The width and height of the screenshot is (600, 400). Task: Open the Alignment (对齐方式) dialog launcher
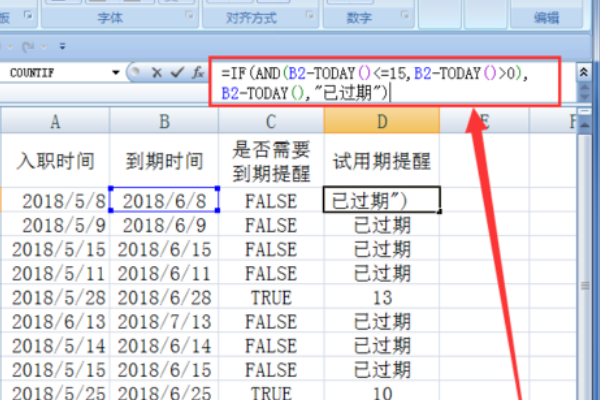pos(310,15)
